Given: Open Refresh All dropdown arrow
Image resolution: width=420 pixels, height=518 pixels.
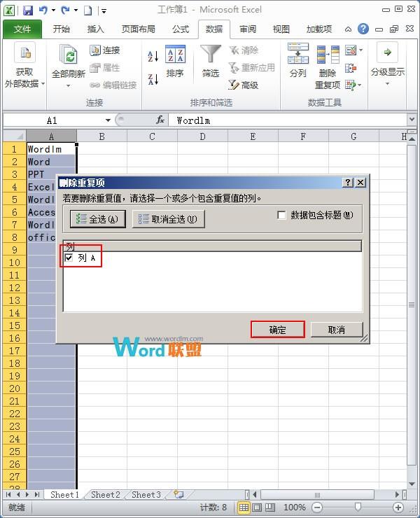Looking at the screenshot, I should 68,86.
